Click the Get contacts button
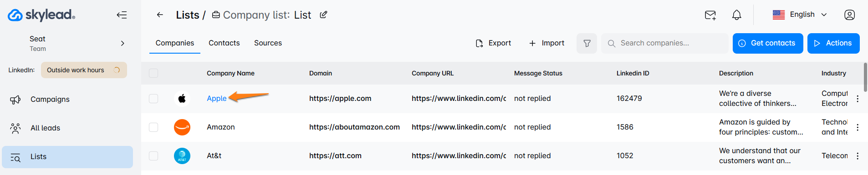The height and width of the screenshot is (175, 868). tap(768, 43)
